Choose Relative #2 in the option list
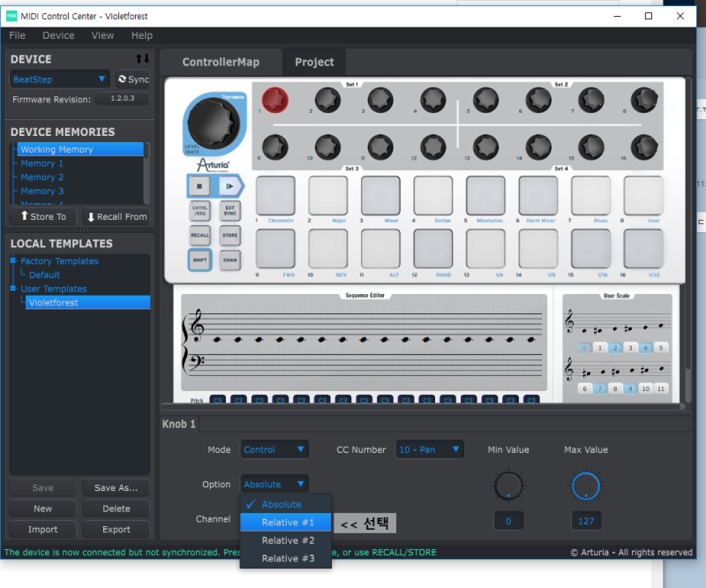706x588 pixels. tap(286, 540)
